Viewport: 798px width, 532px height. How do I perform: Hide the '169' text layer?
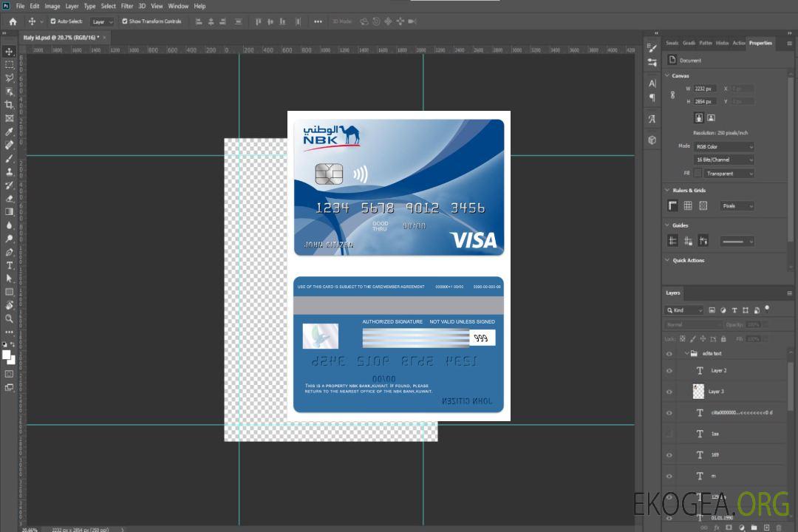point(669,455)
